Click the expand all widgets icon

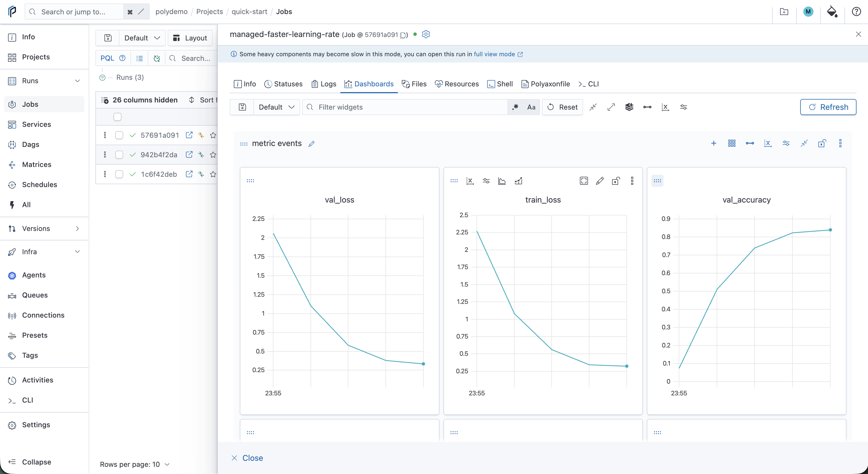coord(611,107)
